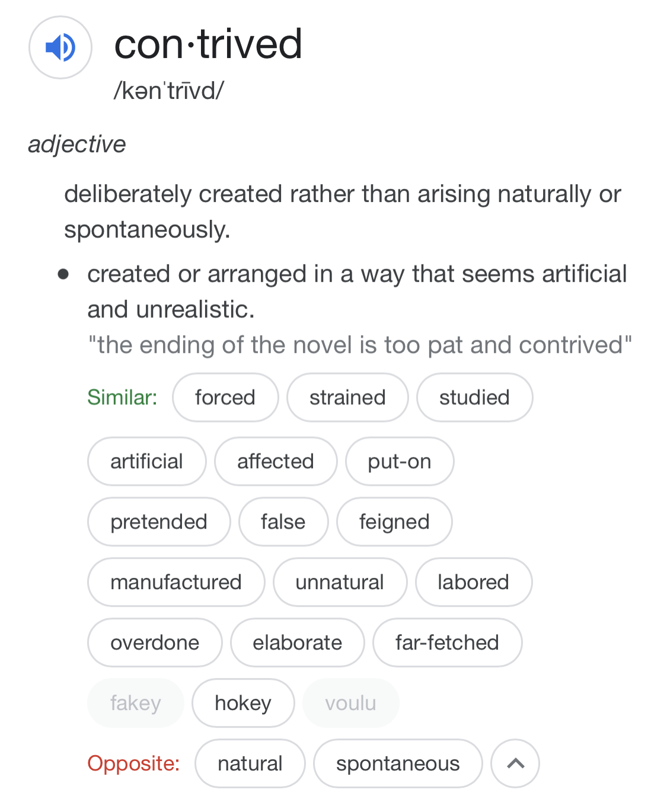Image resolution: width=667 pixels, height=812 pixels.
Task: Open the "artificial" synonym
Action: tap(146, 461)
